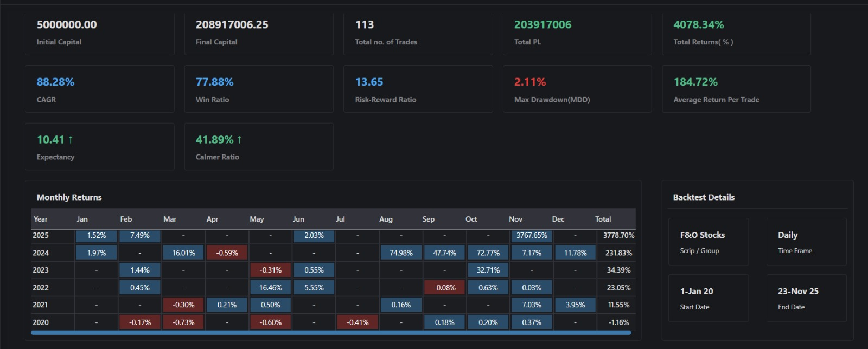The image size is (868, 349).
Task: Select the 23-Nov 25 End Date card
Action: tap(806, 298)
